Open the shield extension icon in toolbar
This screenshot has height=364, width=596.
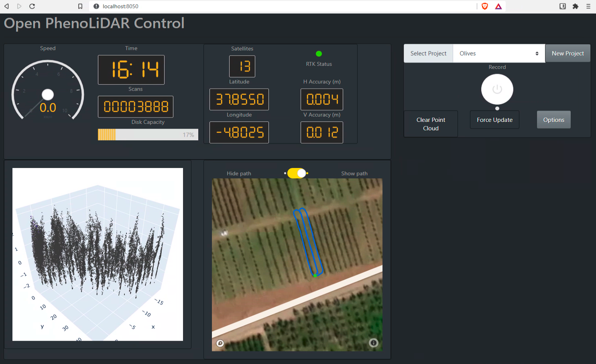(563, 6)
